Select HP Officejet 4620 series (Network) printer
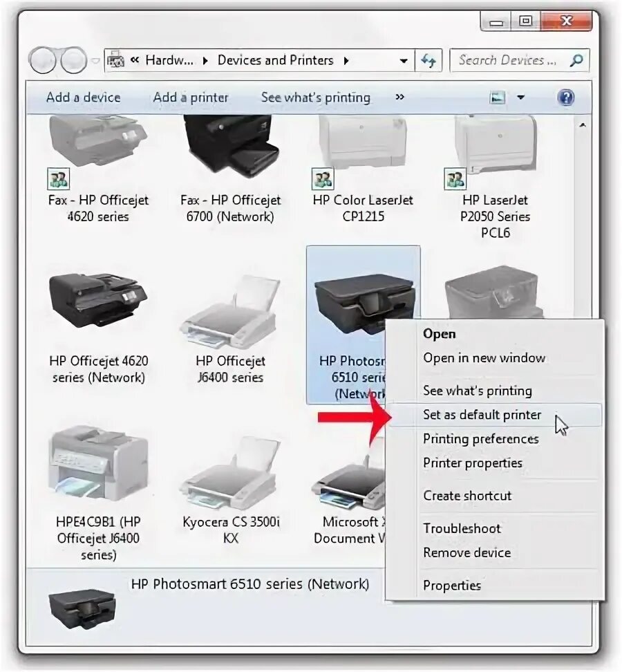Viewport: 622px width, 672px height. (x=98, y=301)
